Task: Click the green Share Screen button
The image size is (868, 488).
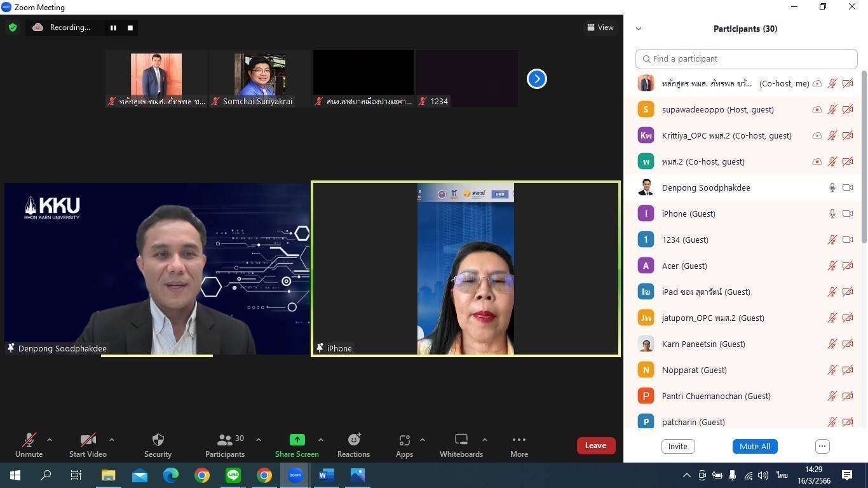Action: 297,445
